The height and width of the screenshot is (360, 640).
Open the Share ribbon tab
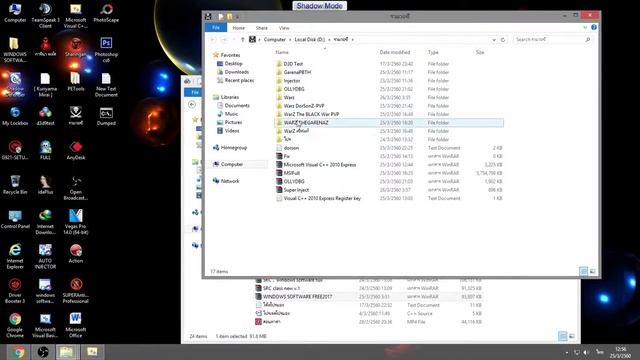pos(262,28)
